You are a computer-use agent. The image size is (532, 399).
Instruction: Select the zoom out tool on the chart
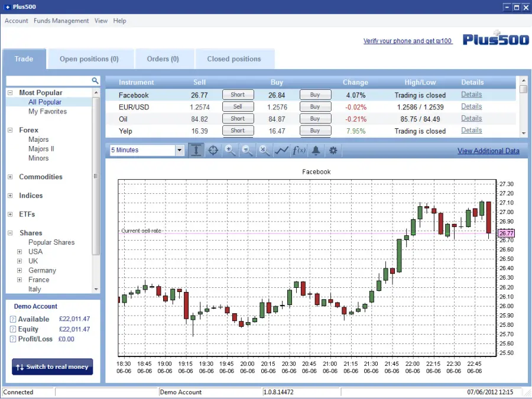(x=246, y=150)
